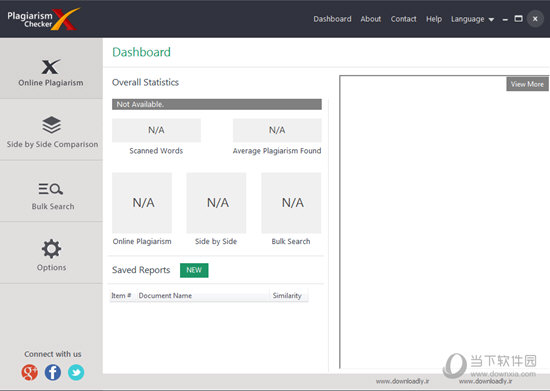
Task: Visit the Google Plus page
Action: pos(29,372)
